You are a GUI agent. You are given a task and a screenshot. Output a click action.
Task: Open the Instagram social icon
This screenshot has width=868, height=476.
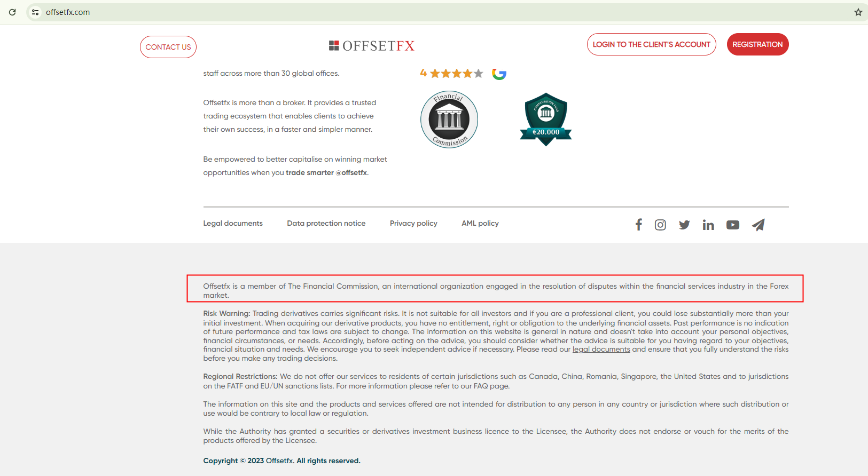coord(661,225)
